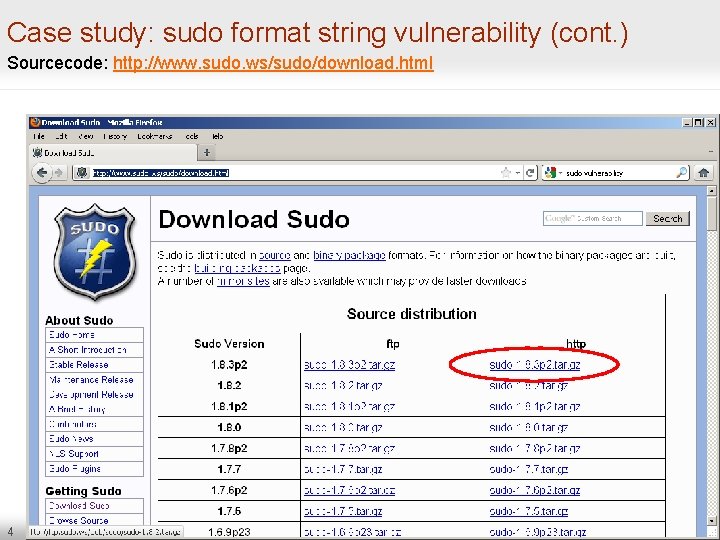Screen dimensions: 720x540
Task: Click the address bar URL field
Action: tap(294, 173)
